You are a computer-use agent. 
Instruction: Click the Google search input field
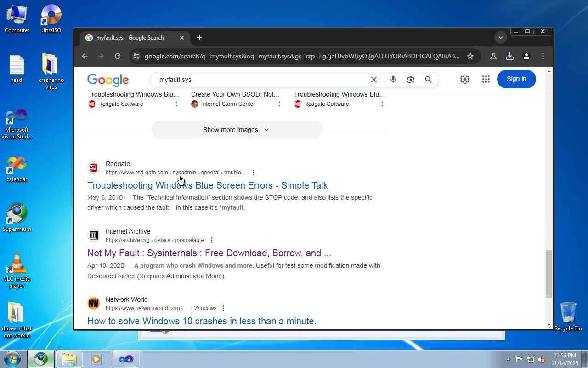tap(262, 80)
